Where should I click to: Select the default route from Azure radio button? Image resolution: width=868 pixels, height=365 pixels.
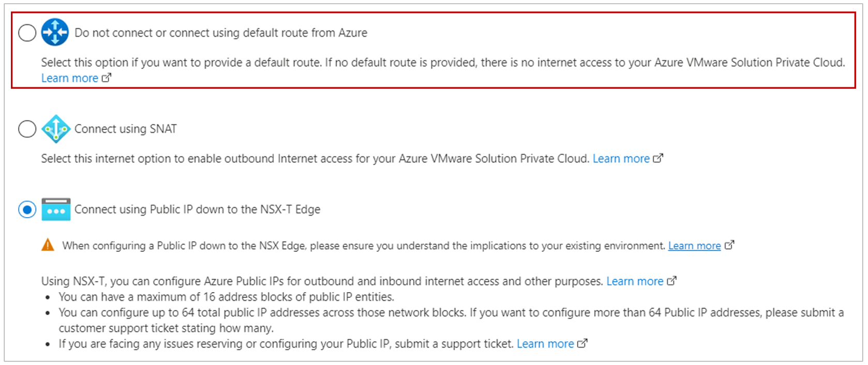27,33
